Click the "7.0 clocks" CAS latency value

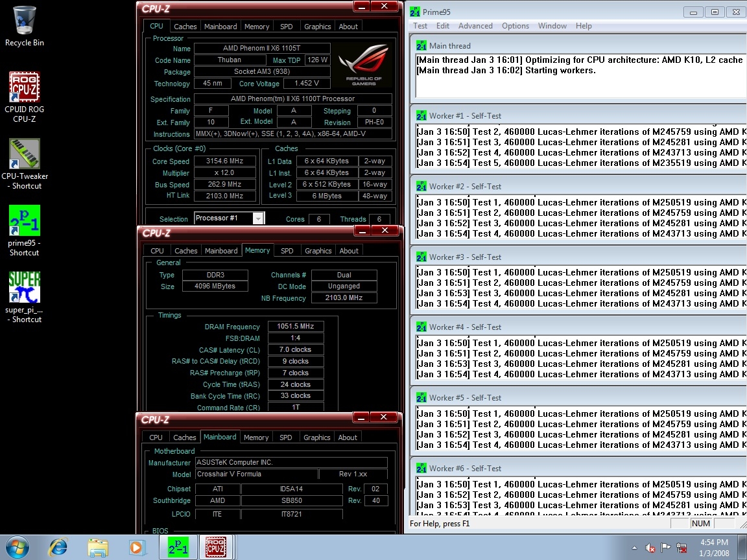(x=296, y=349)
